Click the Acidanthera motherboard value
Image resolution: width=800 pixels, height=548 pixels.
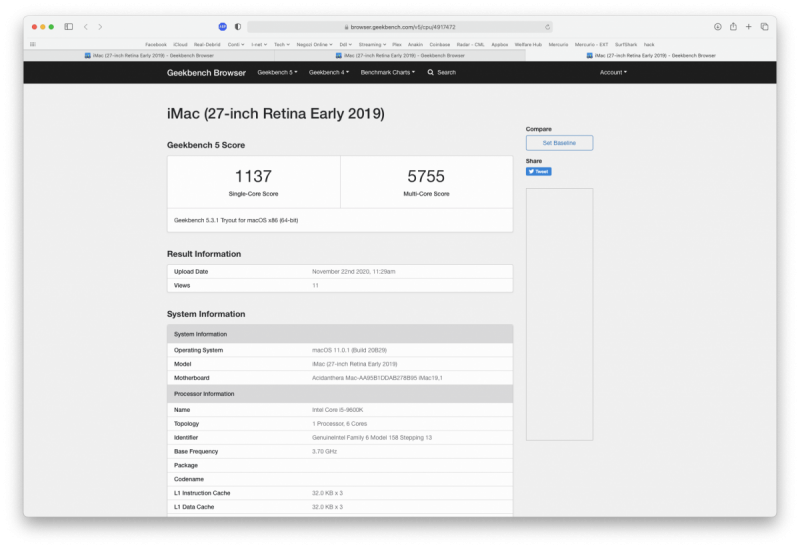(x=377, y=378)
